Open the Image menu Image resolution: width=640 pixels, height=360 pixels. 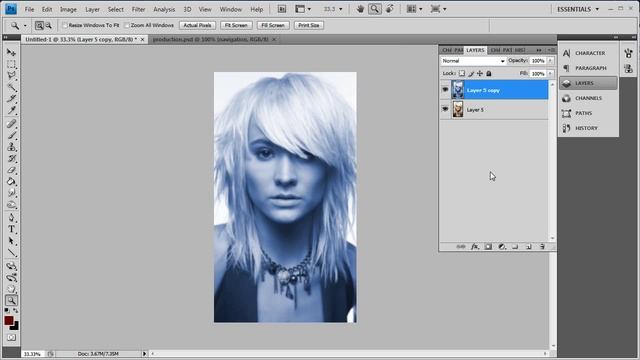pyautogui.click(x=68, y=9)
